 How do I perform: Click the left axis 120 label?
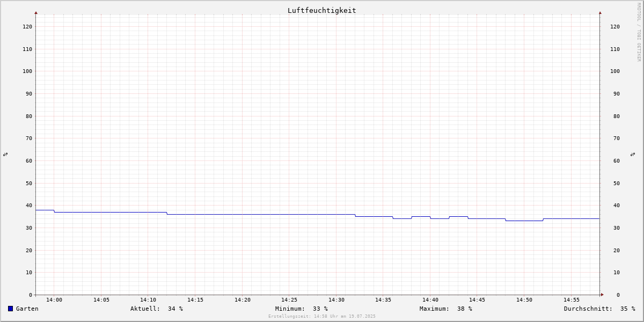point(27,26)
